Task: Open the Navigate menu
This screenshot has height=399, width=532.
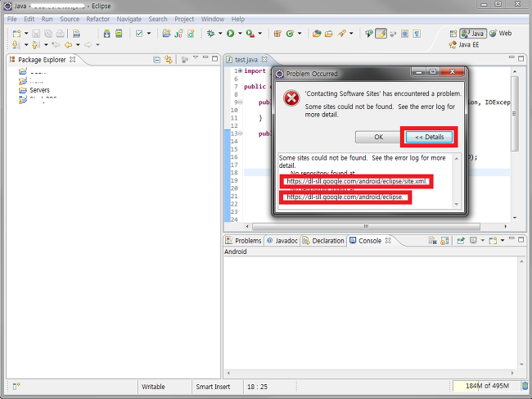Action: [x=129, y=19]
